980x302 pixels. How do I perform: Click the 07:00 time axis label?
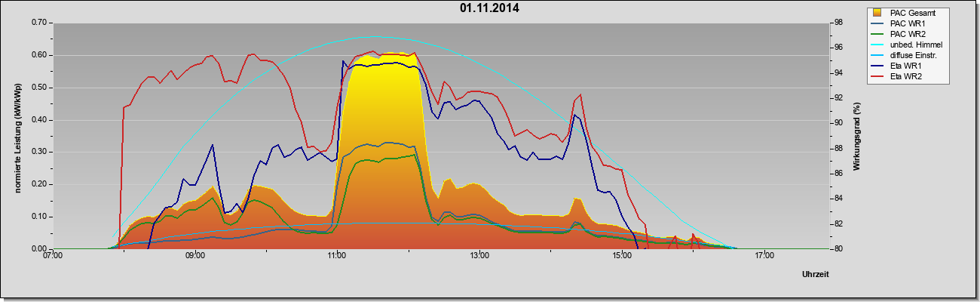tap(53, 257)
